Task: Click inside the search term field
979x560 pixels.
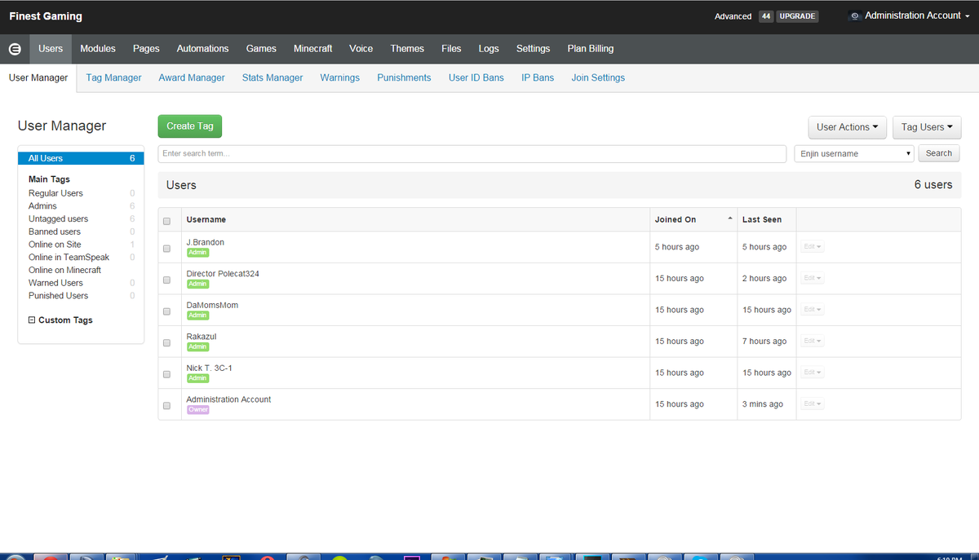Action: pos(473,153)
